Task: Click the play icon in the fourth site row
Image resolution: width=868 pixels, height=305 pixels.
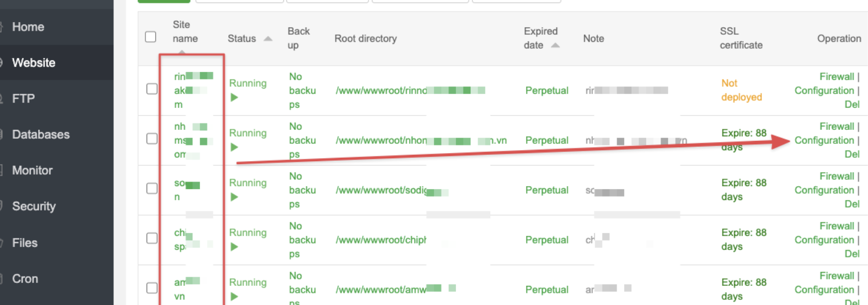Action: (234, 247)
